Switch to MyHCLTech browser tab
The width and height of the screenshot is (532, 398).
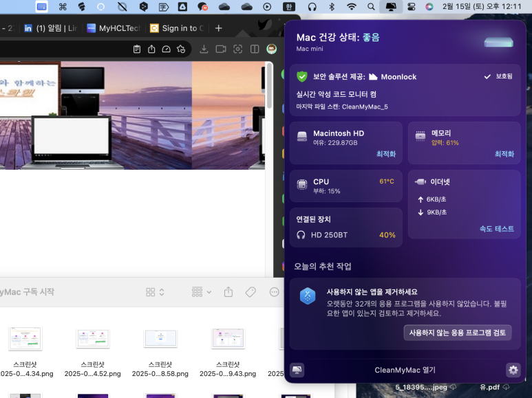pos(114,28)
